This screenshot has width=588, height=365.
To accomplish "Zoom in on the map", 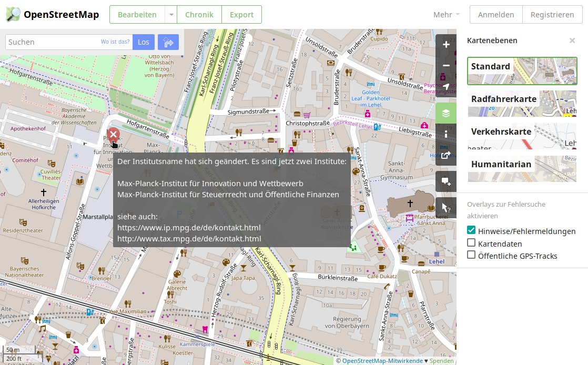I will (446, 45).
